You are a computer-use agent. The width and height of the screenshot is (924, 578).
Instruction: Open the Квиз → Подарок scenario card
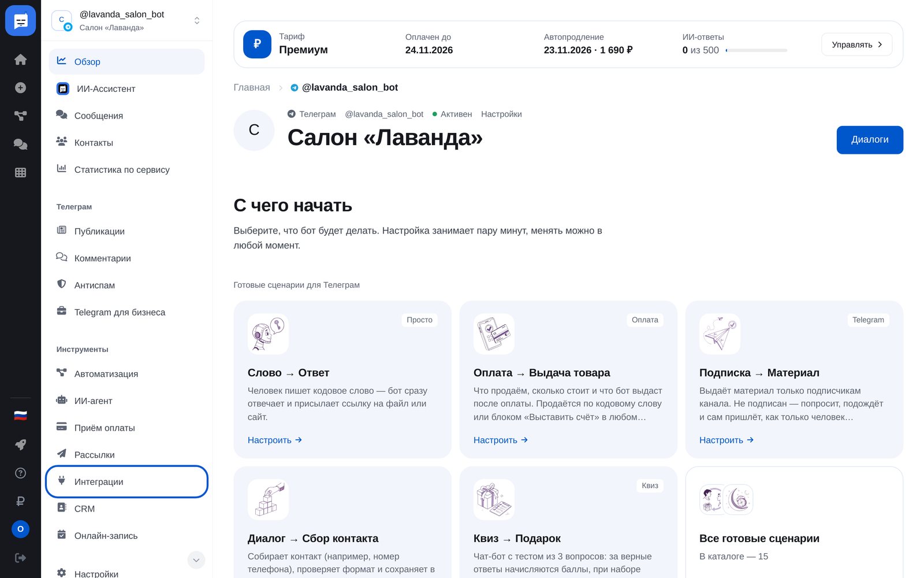click(x=568, y=523)
